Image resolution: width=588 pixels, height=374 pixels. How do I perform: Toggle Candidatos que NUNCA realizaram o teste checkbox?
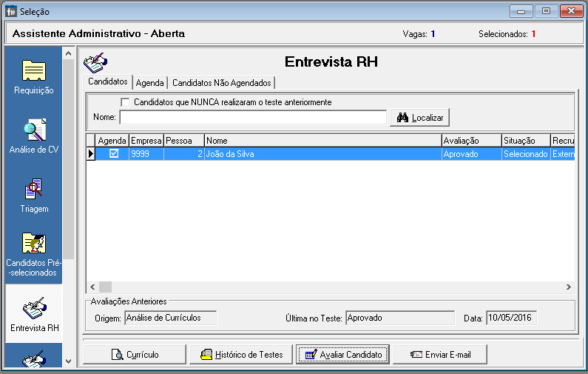125,102
